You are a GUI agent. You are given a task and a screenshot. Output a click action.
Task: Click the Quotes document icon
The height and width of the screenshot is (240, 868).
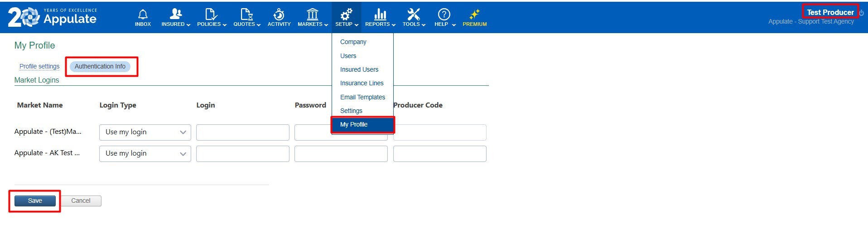click(x=246, y=15)
